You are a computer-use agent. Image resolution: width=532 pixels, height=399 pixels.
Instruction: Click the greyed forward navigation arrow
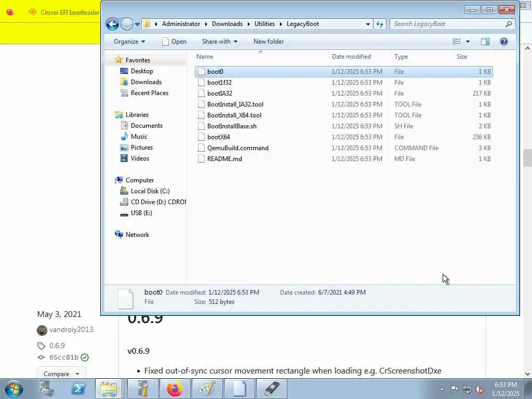coord(127,24)
